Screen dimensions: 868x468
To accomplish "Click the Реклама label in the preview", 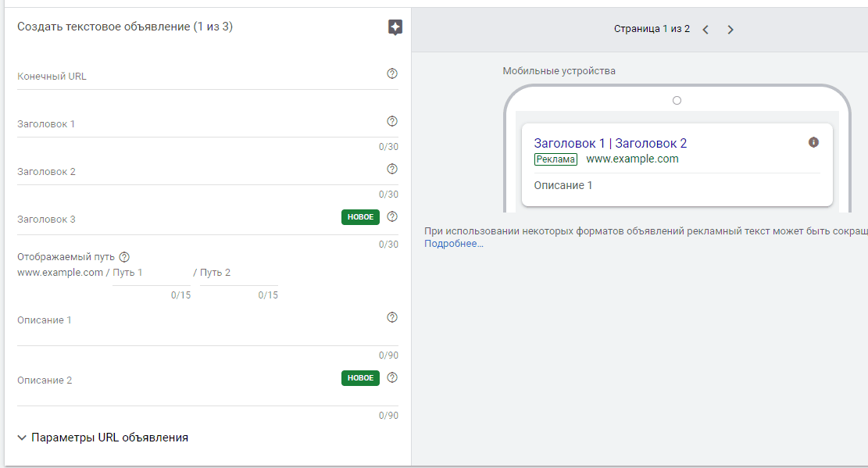I will click(555, 159).
